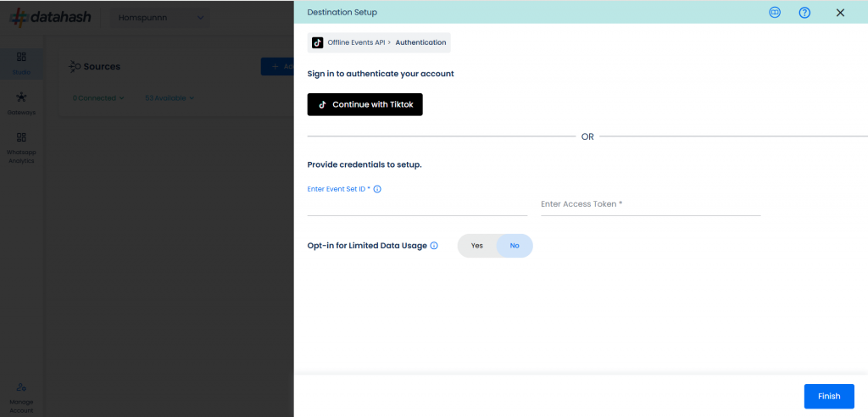The image size is (868, 417).
Task: Click the datahash logo
Action: pyautogui.click(x=51, y=17)
